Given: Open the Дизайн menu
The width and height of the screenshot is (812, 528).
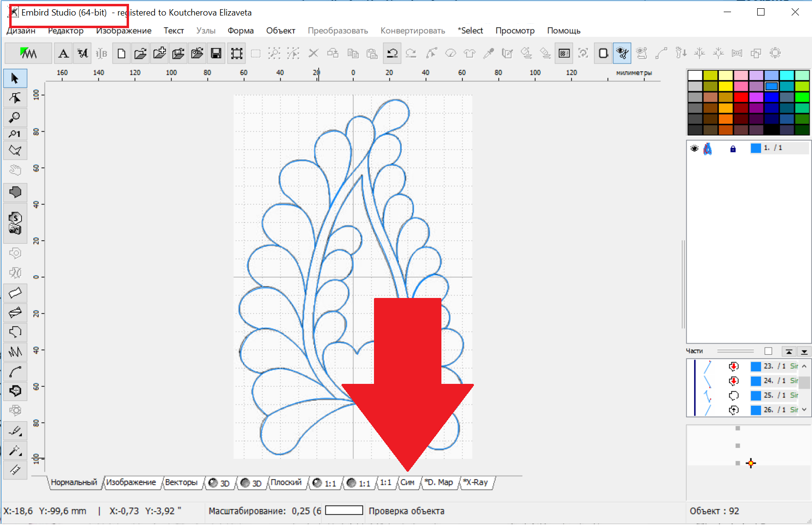Looking at the screenshot, I should (21, 31).
